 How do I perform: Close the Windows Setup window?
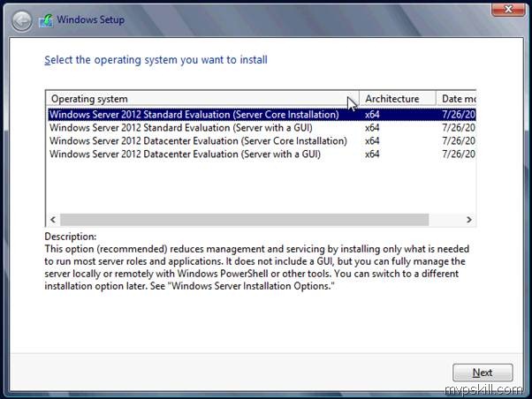(x=508, y=9)
